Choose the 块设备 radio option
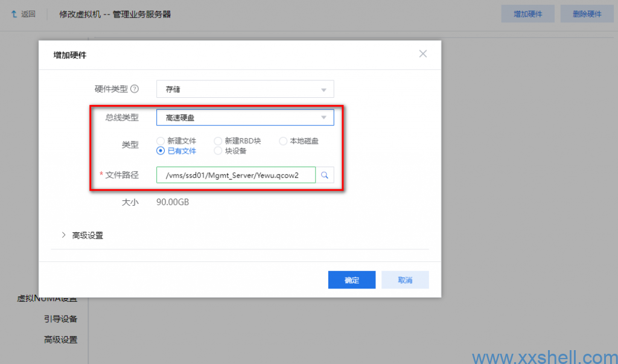This screenshot has width=618, height=364. point(218,151)
